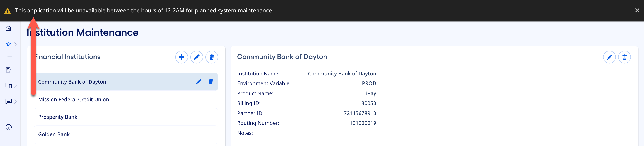Delete the Community Bank of Dayton row
Screen dimensions: 644x146
pyautogui.click(x=211, y=82)
